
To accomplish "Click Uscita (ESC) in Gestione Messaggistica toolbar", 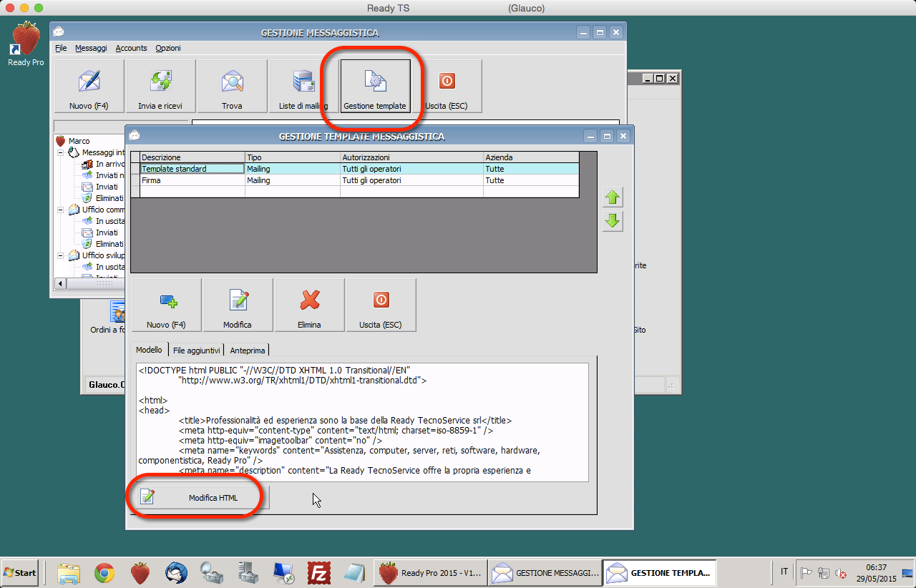I will (447, 86).
